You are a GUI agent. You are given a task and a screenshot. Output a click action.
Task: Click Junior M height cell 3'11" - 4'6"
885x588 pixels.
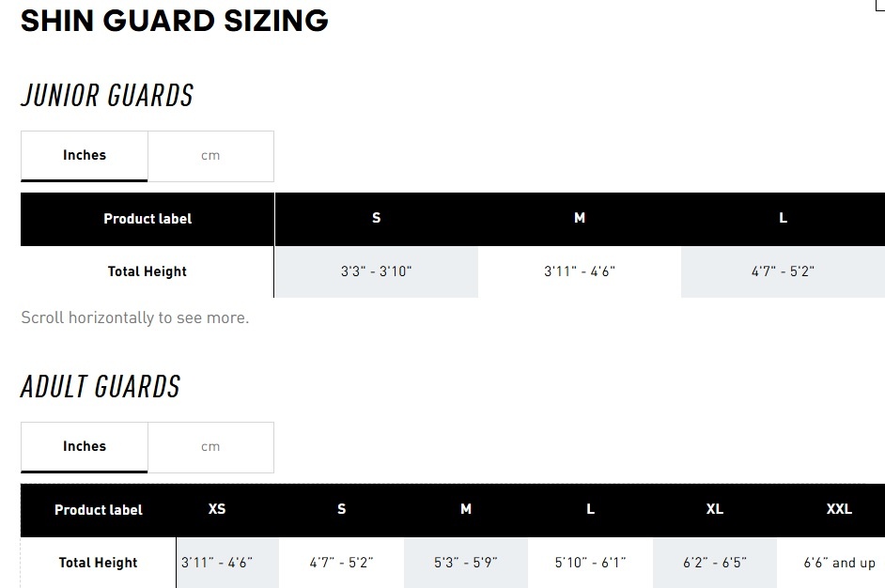coord(579,271)
